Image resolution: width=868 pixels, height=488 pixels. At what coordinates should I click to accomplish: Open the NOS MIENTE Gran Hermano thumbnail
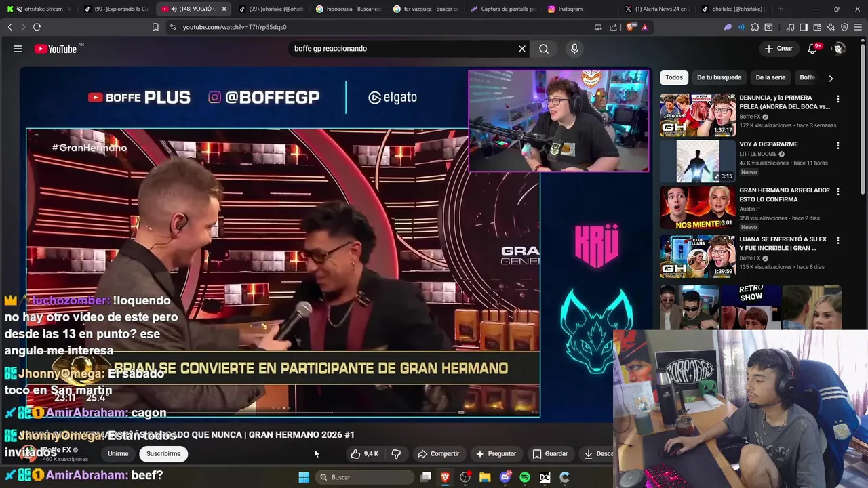point(697,207)
